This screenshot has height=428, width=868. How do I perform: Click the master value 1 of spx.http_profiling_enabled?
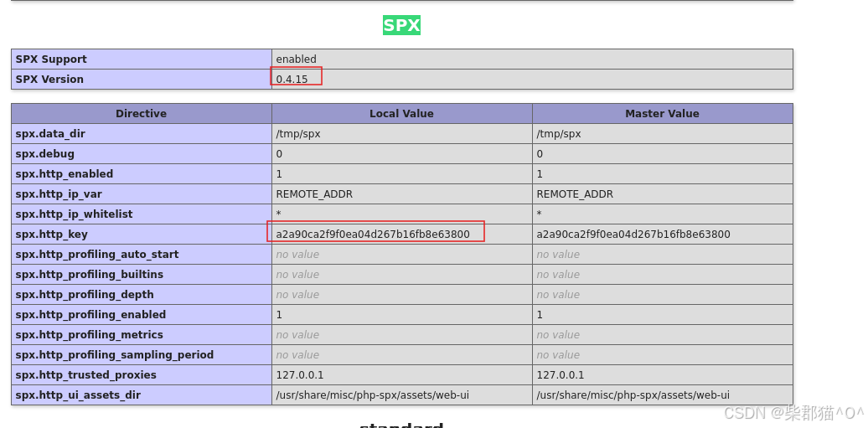(x=540, y=314)
